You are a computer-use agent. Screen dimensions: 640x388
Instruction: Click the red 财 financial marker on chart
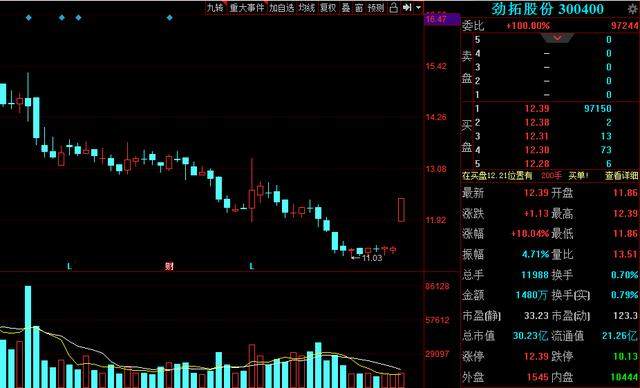pyautogui.click(x=169, y=266)
